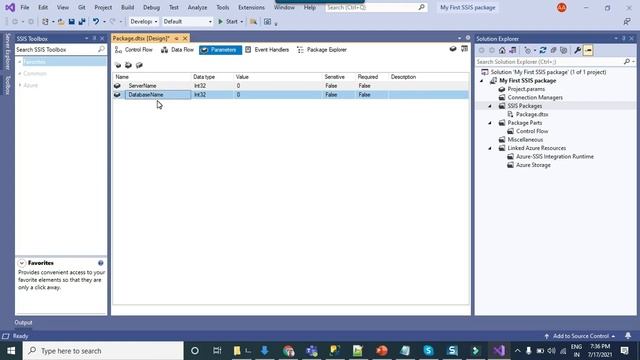Image resolution: width=640 pixels, height=360 pixels.
Task: Click the Find in Files toolbar icon
Action: pos(253,22)
